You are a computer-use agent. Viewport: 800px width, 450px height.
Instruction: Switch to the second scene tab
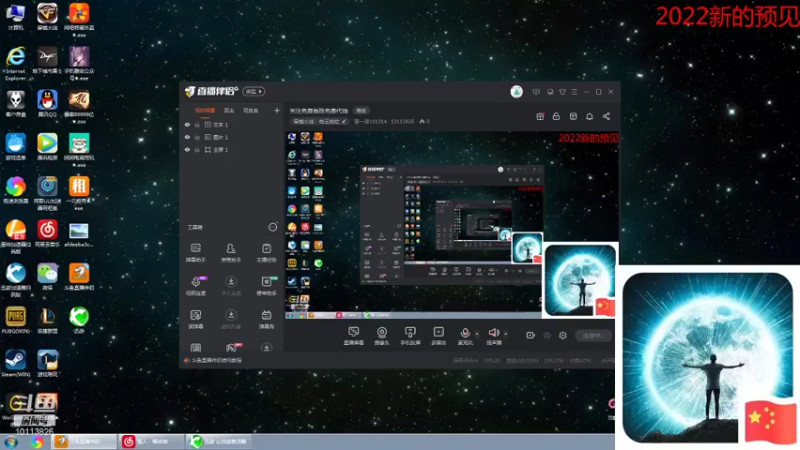pyautogui.click(x=229, y=110)
